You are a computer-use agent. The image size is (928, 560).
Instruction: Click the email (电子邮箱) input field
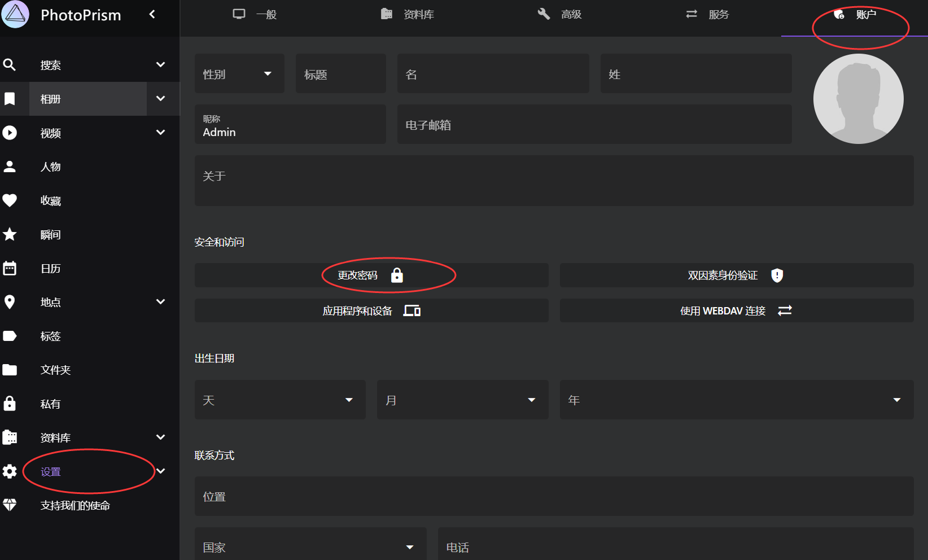coord(594,125)
